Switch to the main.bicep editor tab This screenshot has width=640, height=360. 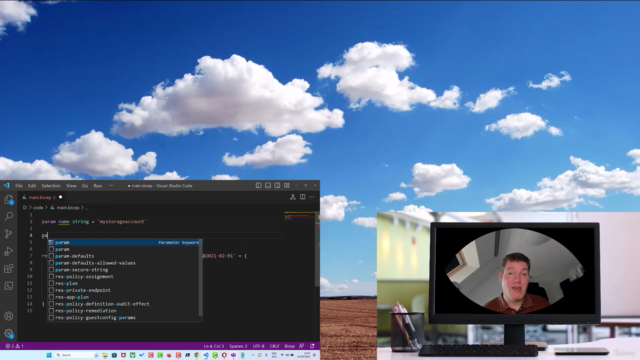(x=40, y=197)
